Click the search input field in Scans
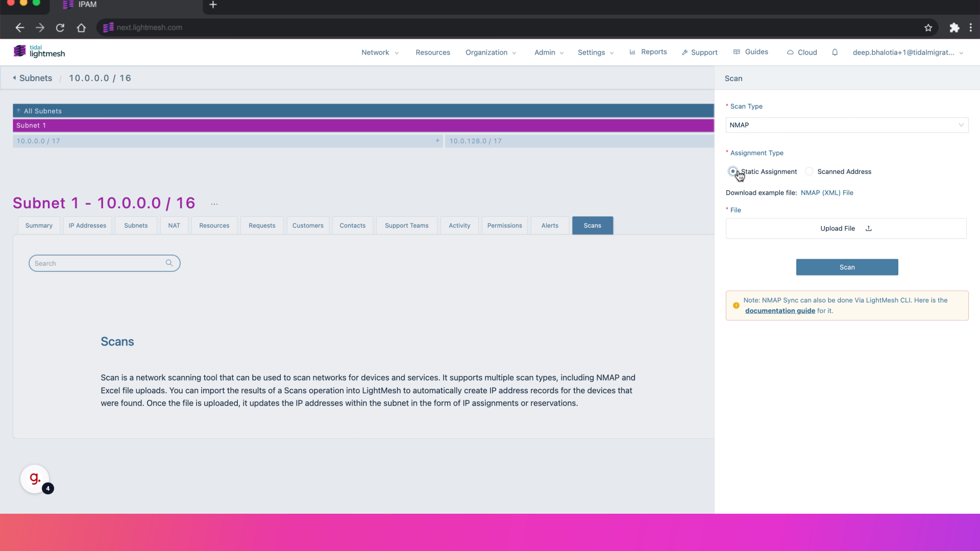This screenshot has height=551, width=980. click(x=104, y=263)
